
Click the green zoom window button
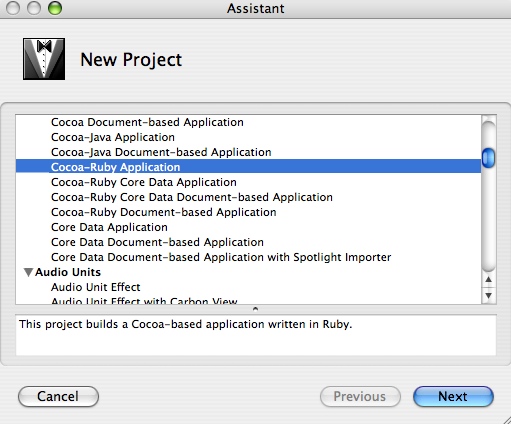[x=55, y=8]
